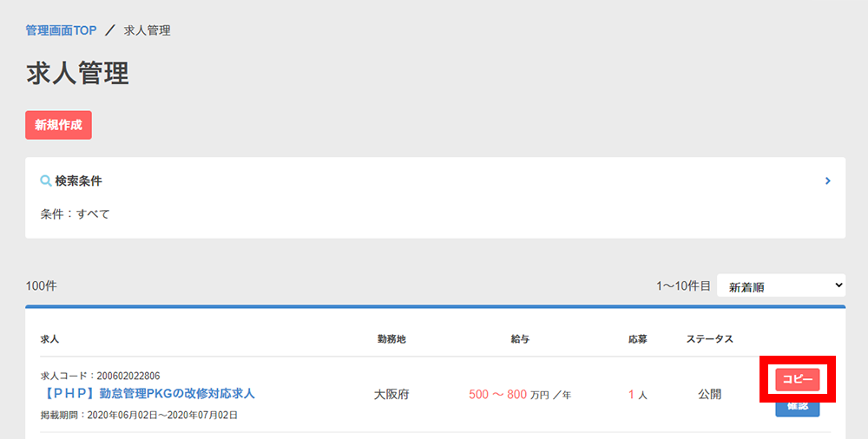Click the 求人コード 200602022806 text
The height and width of the screenshot is (439, 868).
100,376
